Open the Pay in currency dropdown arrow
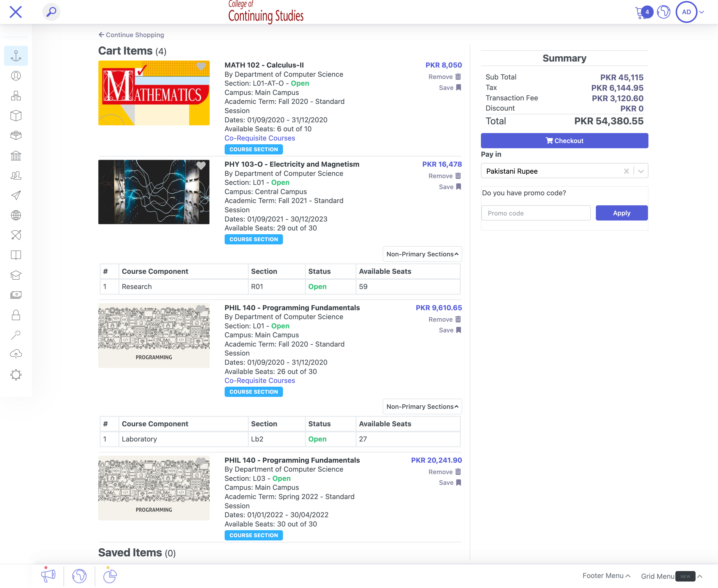This screenshot has width=718, height=588. point(641,171)
